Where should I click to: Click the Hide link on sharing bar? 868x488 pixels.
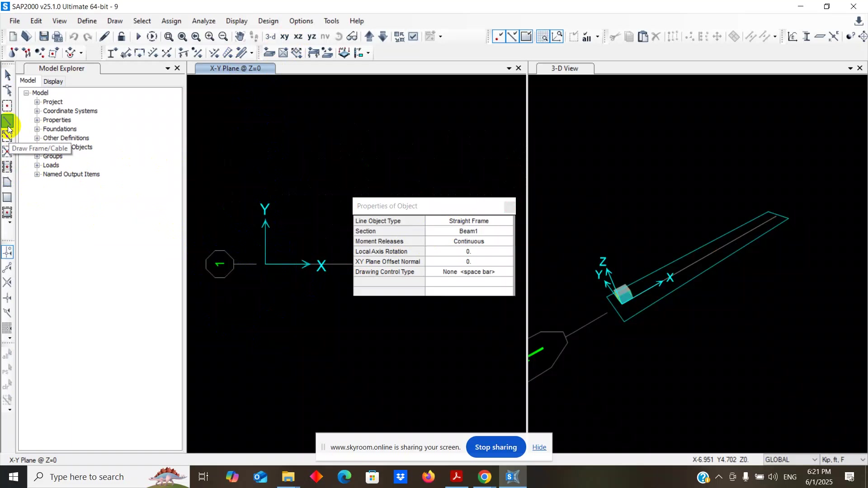539,447
